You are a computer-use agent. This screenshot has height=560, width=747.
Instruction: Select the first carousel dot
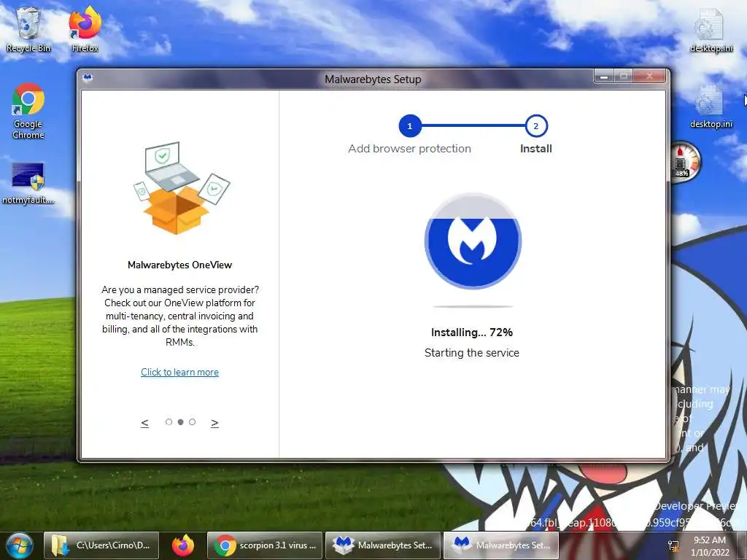[x=169, y=422]
